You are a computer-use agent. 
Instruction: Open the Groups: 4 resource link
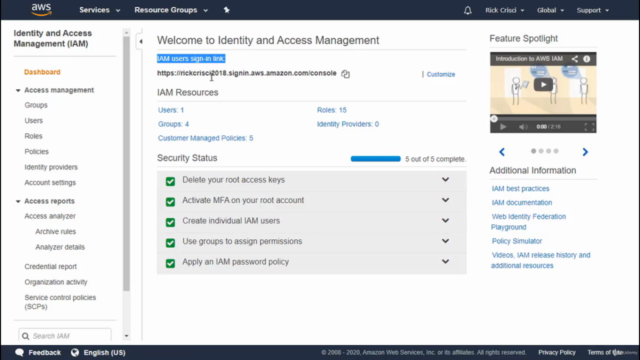coord(173,124)
